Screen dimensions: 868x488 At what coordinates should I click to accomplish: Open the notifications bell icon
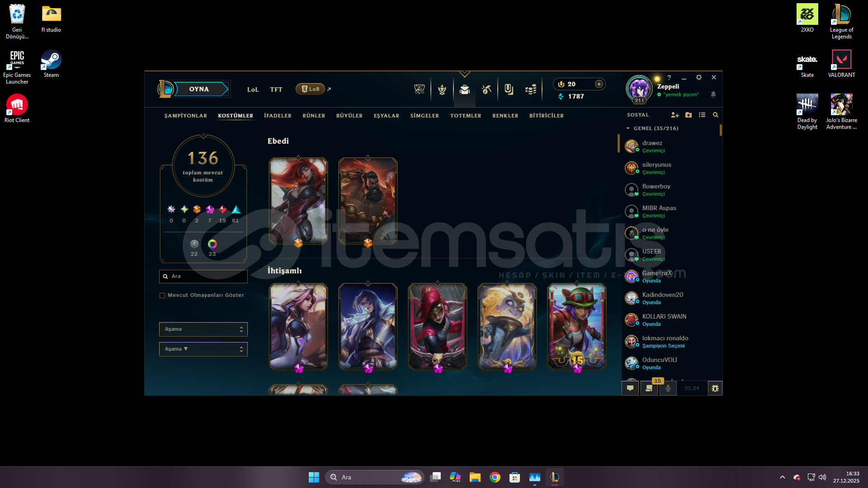[x=713, y=94]
